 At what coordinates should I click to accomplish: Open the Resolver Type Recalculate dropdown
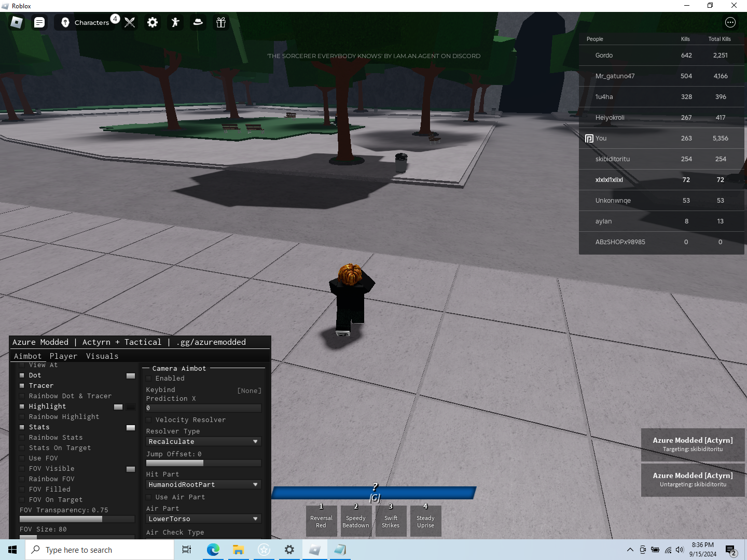point(203,441)
